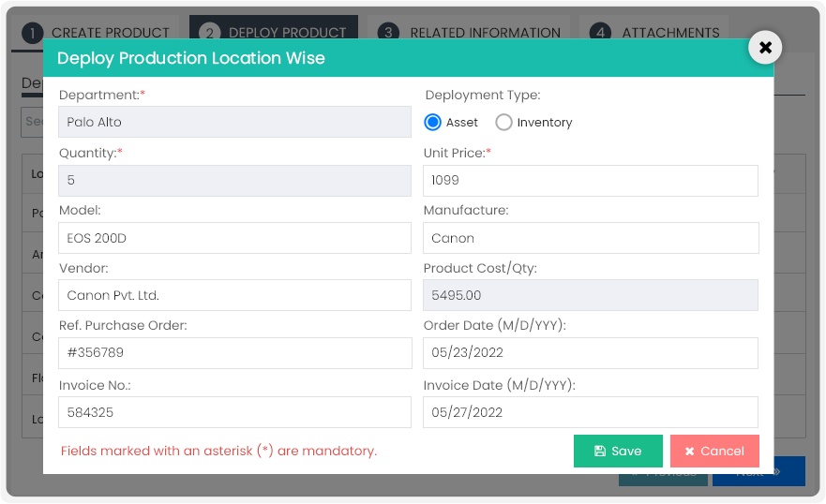826x504 pixels.
Task: Click the Deployment Type label
Action: point(483,95)
